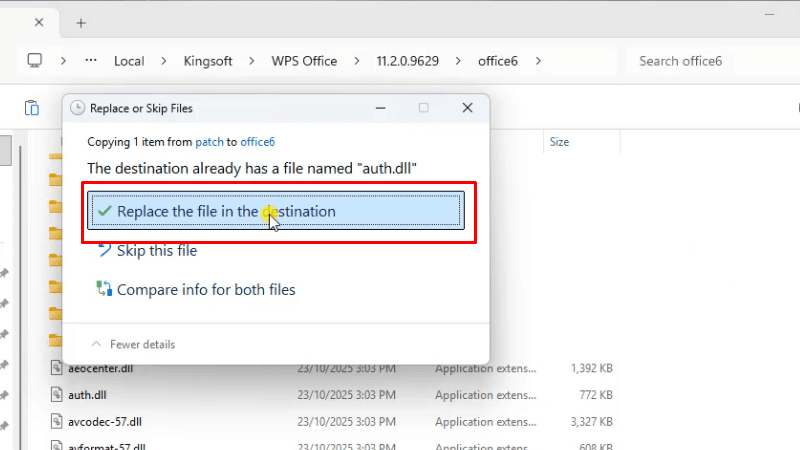Click the Compare info files icon
Screen dimensions: 800x450
[104, 290]
